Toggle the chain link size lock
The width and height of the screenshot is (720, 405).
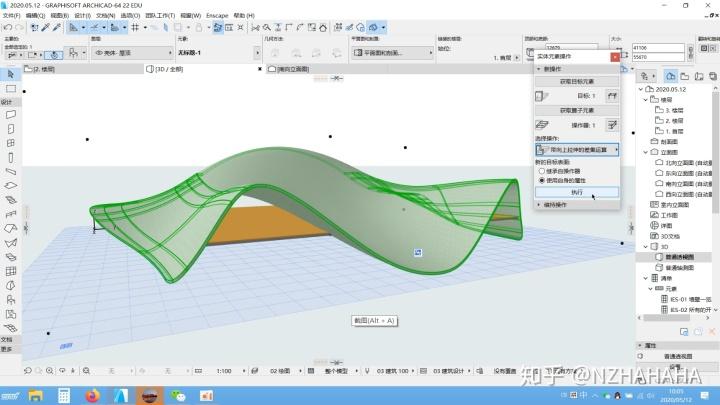click(691, 52)
